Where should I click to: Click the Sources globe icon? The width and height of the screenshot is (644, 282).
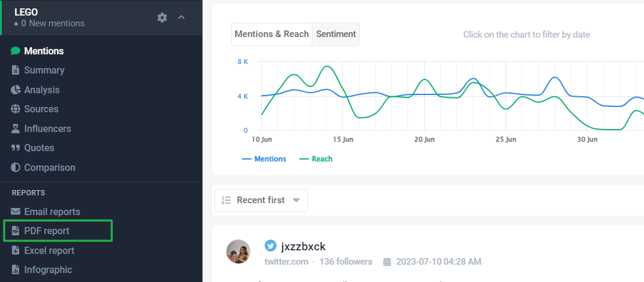coord(16,109)
